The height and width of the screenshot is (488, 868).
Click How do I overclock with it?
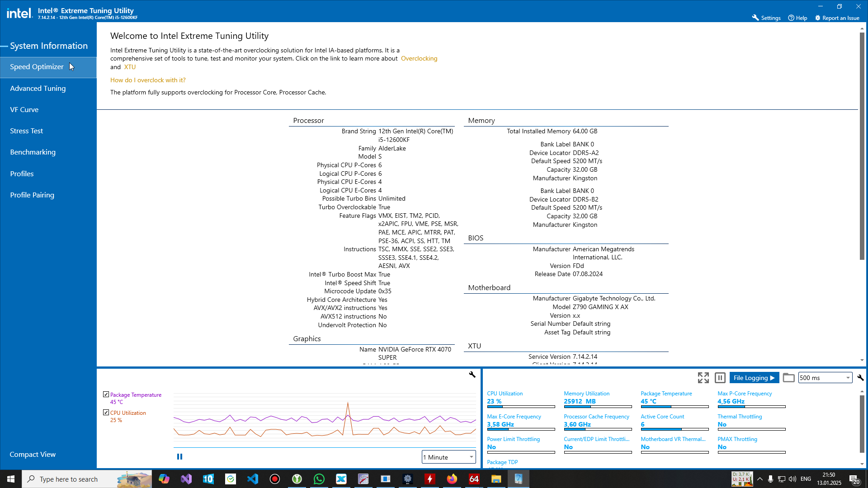pyautogui.click(x=148, y=80)
